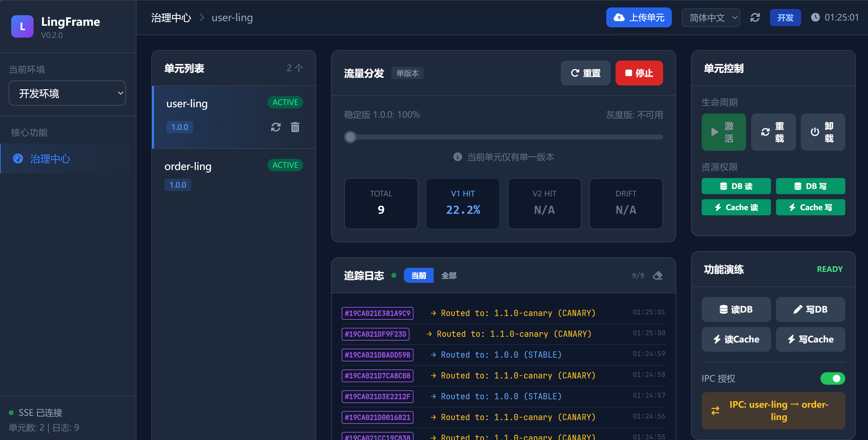Click the V2 HIT N/A card
Screen dimensions: 868x440
tap(544, 204)
